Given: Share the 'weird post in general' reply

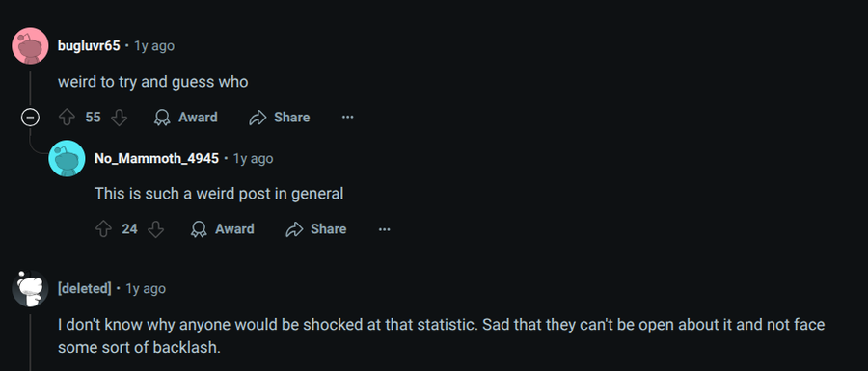Looking at the screenshot, I should pos(316,229).
